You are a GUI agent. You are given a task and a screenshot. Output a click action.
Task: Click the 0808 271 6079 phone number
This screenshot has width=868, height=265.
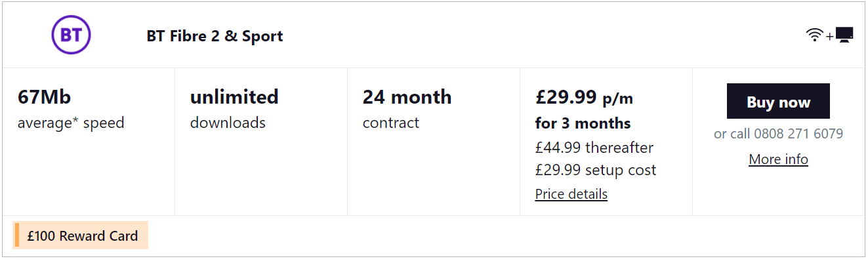pyautogui.click(x=798, y=134)
